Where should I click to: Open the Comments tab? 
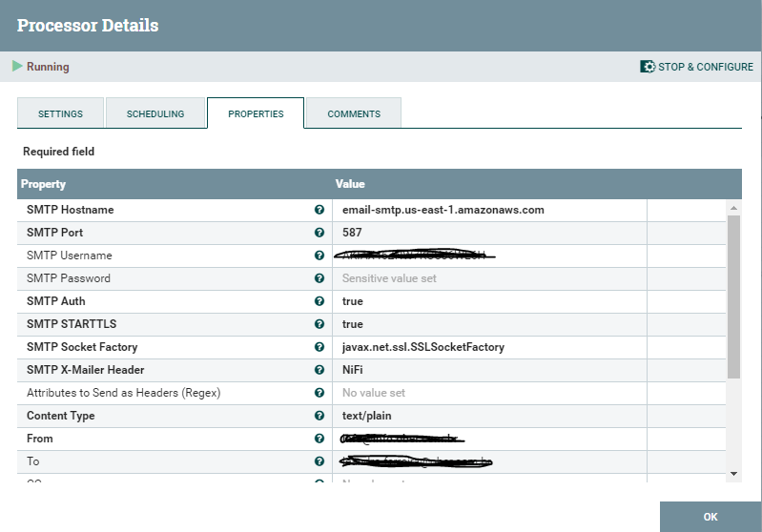click(x=354, y=113)
